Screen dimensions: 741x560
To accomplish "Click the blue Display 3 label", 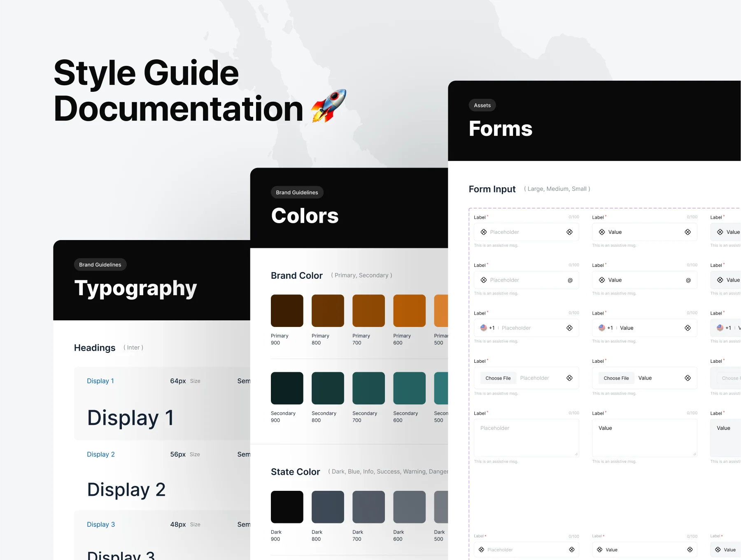I will (x=101, y=524).
